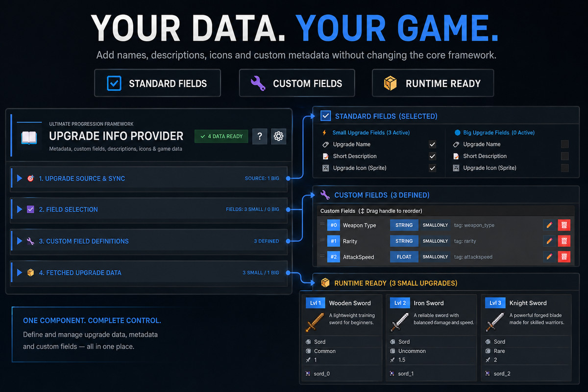Viewport: 588px width, 392px height.
Task: Select the Standard Fields feature tab
Action: (x=157, y=83)
